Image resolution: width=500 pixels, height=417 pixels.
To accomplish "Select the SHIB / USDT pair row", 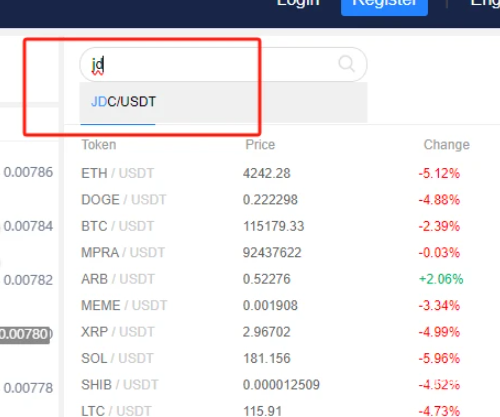I will [x=282, y=385].
